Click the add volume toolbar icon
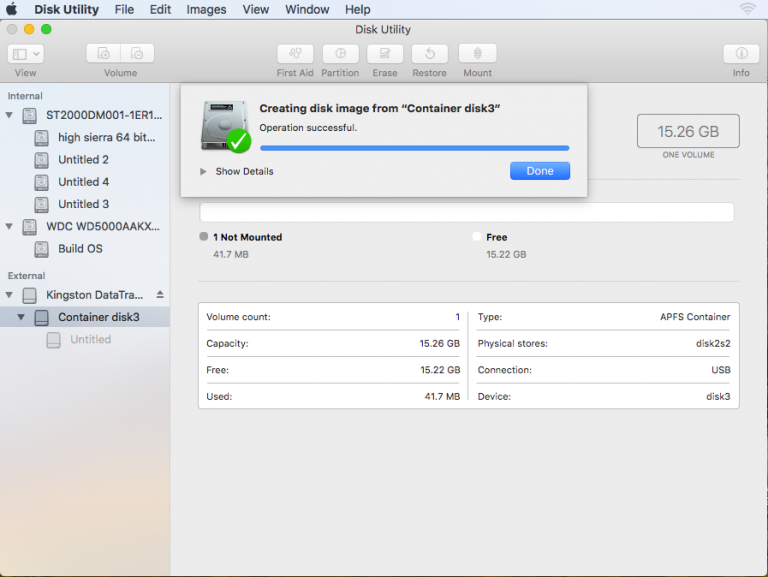 [103, 53]
